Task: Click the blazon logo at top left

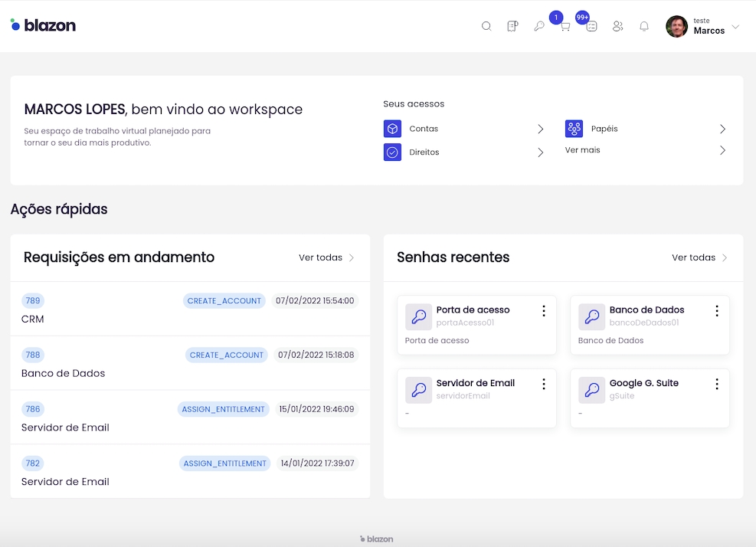Action: [44, 25]
